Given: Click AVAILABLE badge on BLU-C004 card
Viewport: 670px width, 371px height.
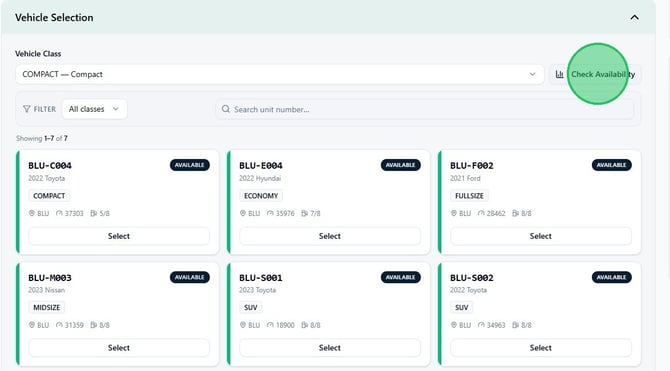Looking at the screenshot, I should tap(190, 165).
